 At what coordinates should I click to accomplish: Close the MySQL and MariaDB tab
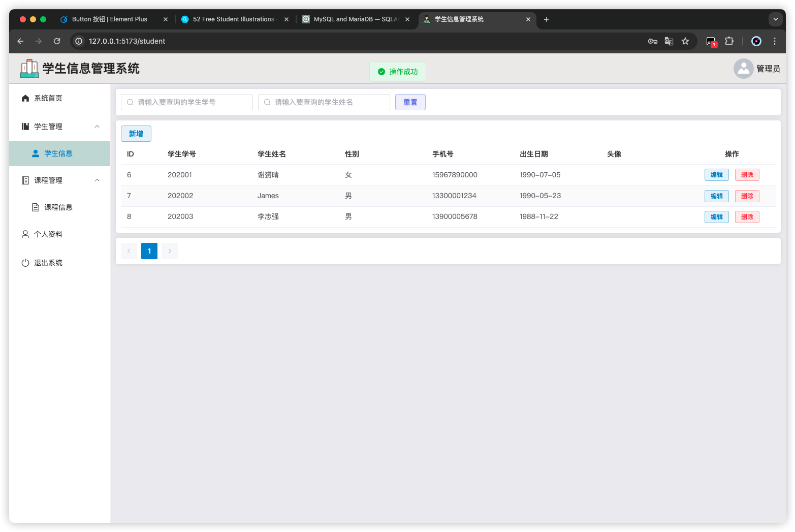click(x=407, y=19)
